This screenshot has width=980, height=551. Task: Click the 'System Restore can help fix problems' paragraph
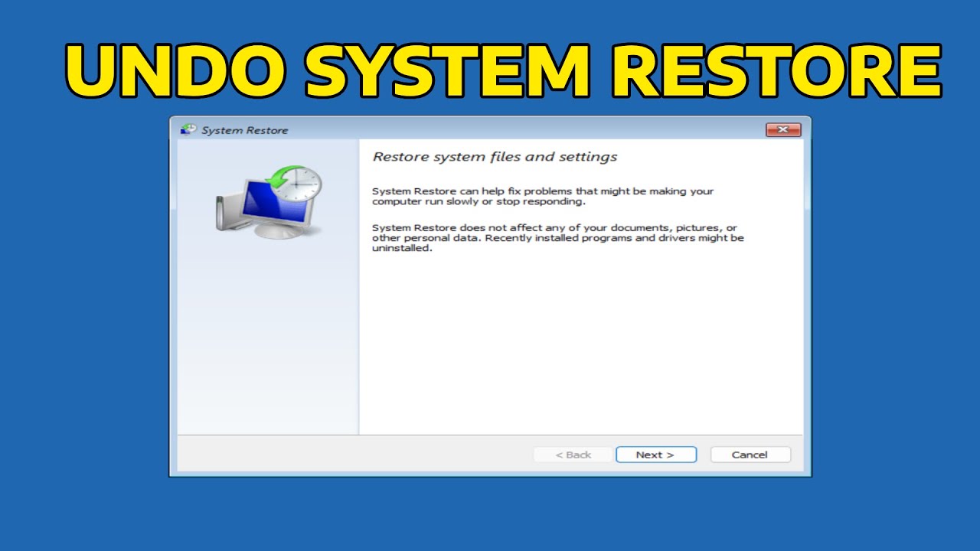543,196
